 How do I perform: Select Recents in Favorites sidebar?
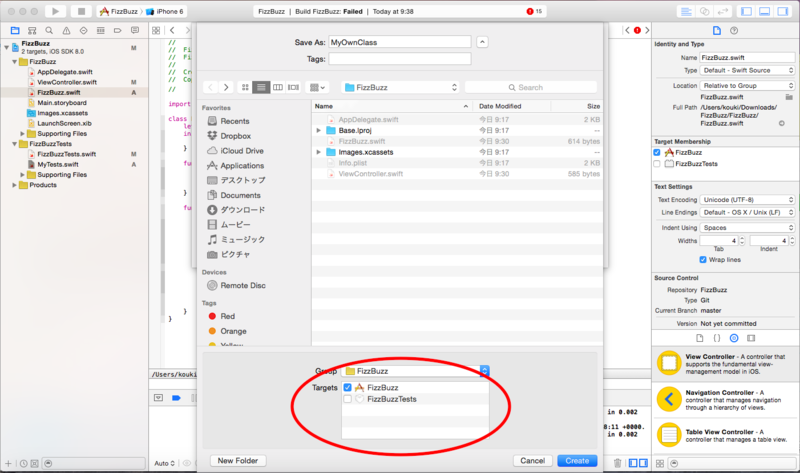click(235, 121)
